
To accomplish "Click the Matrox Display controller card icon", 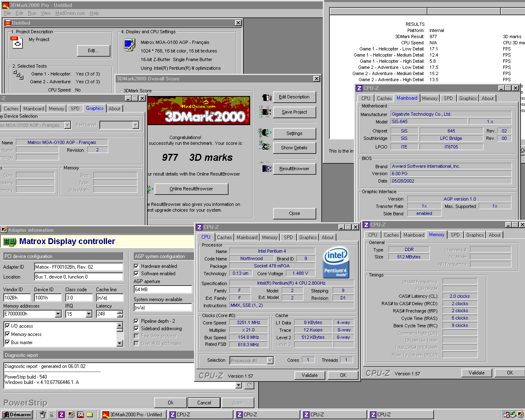I will 9,242.
